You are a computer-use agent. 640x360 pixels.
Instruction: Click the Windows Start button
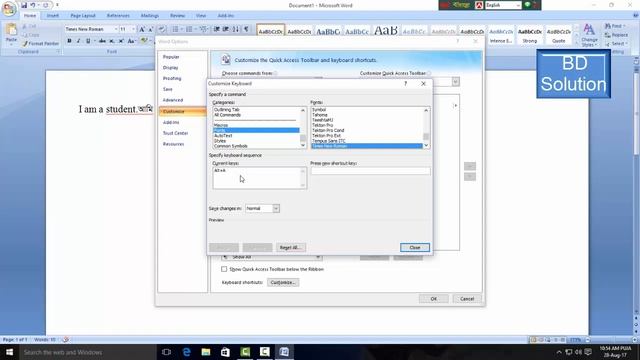tap(9, 352)
